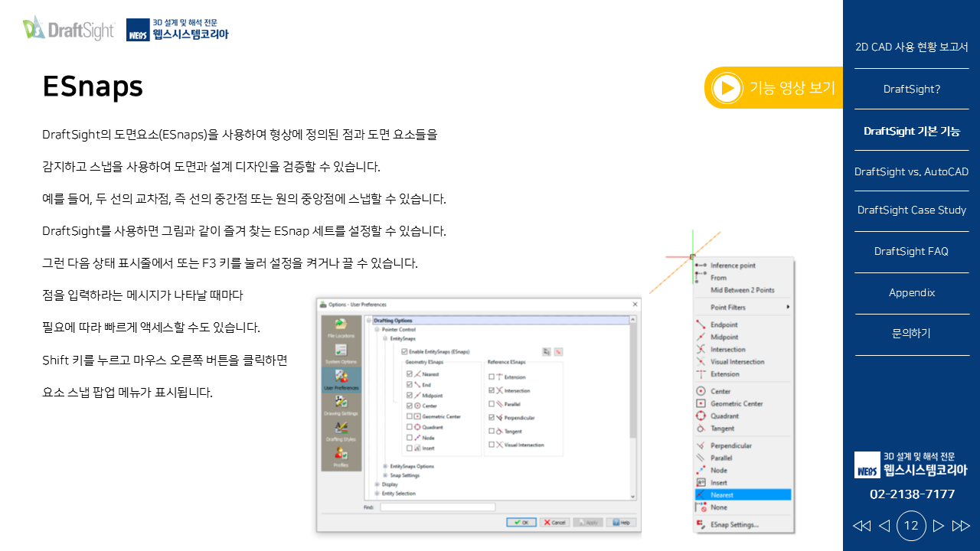The width and height of the screenshot is (980, 551).
Task: Choose Parallel from the ESnap popup menu
Action: point(743,458)
